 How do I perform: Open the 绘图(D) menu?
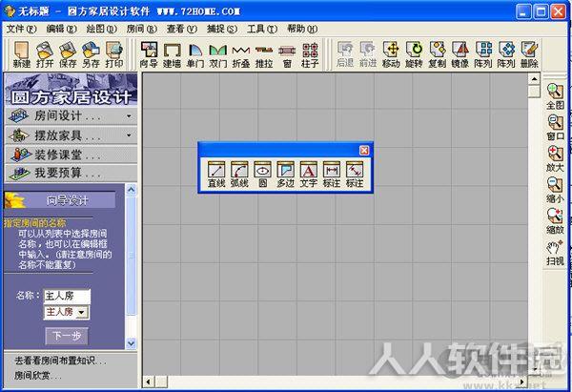pos(101,29)
